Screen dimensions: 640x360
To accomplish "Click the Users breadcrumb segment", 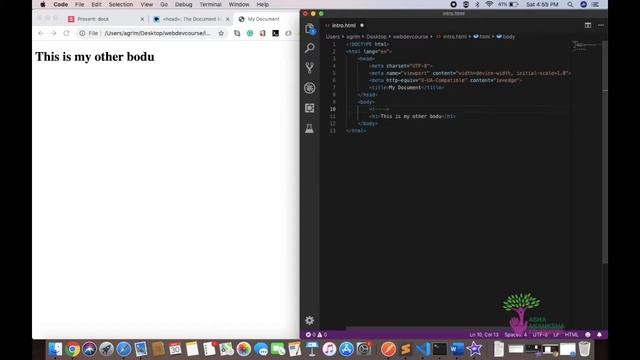I will pos(333,37).
